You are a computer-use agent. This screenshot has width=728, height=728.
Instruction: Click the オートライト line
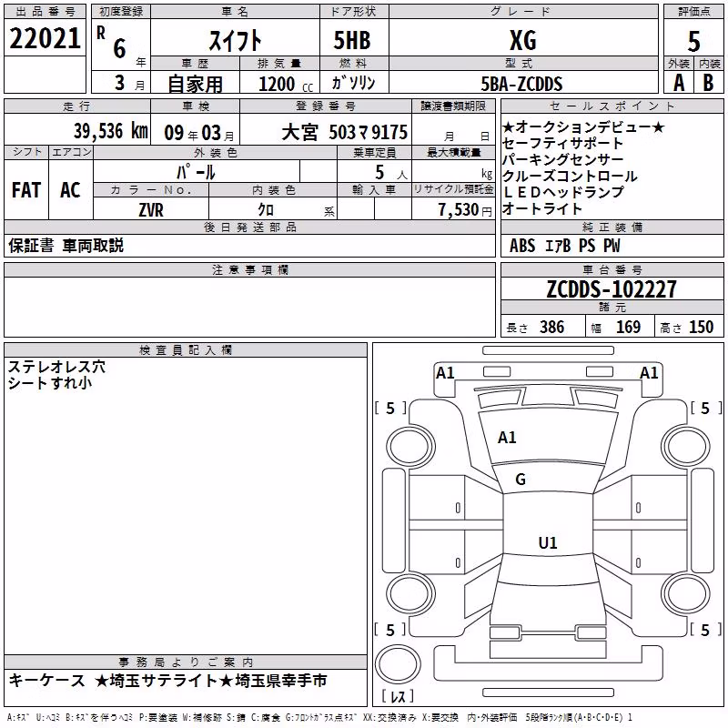[541, 208]
